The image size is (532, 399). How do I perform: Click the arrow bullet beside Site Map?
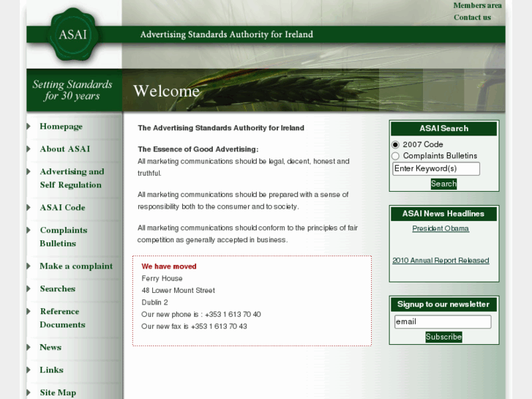tap(29, 392)
